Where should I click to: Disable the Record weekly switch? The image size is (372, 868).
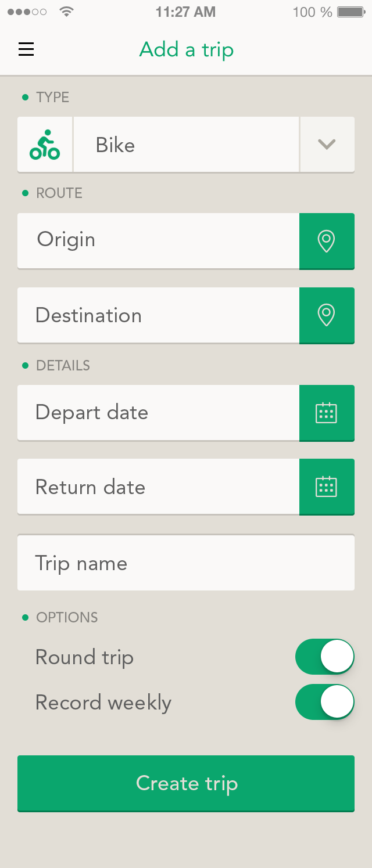(x=325, y=702)
